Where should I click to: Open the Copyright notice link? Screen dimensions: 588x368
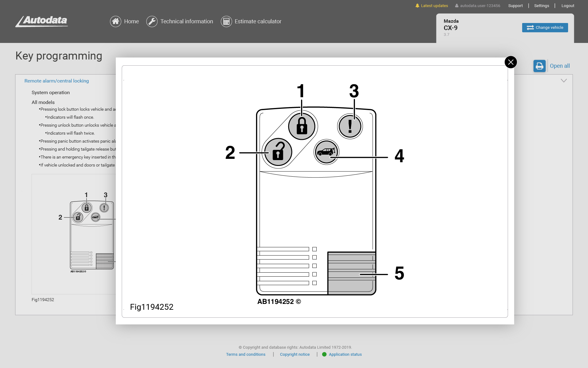[295, 354]
